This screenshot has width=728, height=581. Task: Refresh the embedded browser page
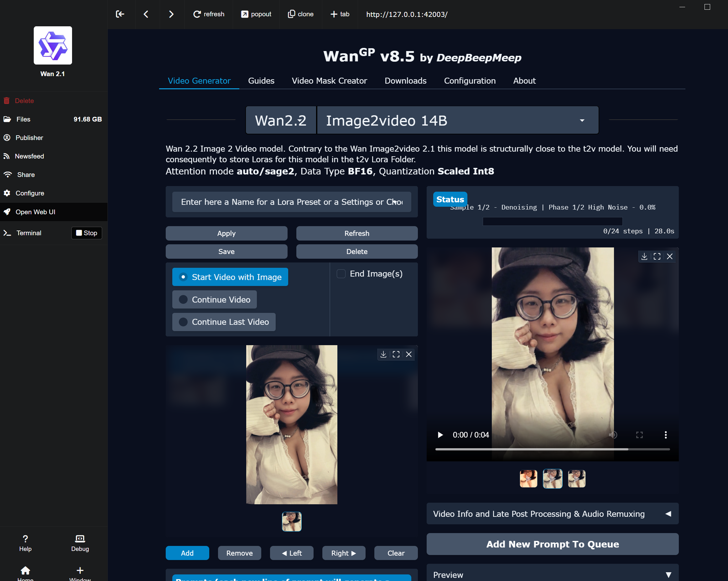coord(209,14)
